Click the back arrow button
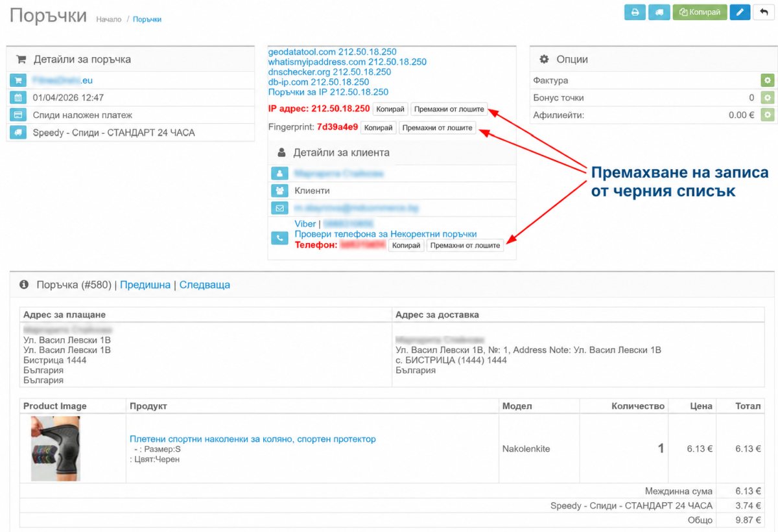 763,12
